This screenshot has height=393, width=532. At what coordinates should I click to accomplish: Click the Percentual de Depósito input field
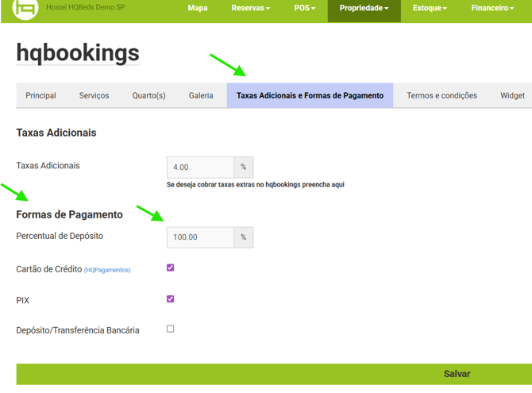[x=200, y=237]
